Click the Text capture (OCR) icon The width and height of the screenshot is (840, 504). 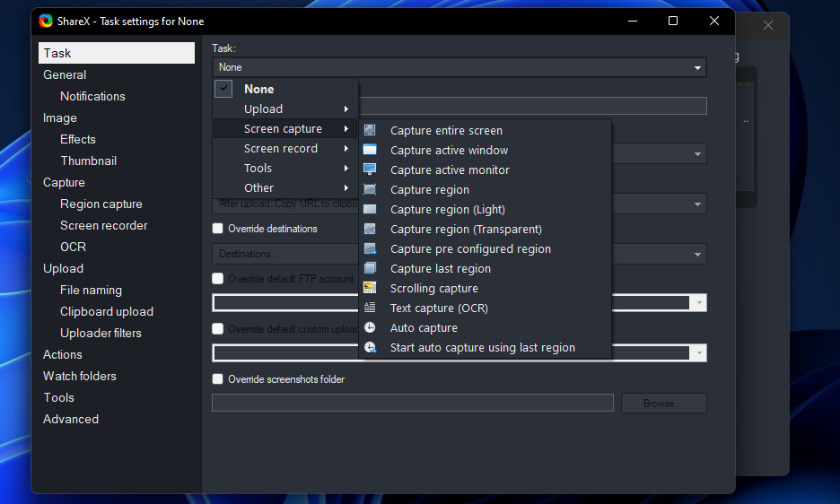(370, 308)
